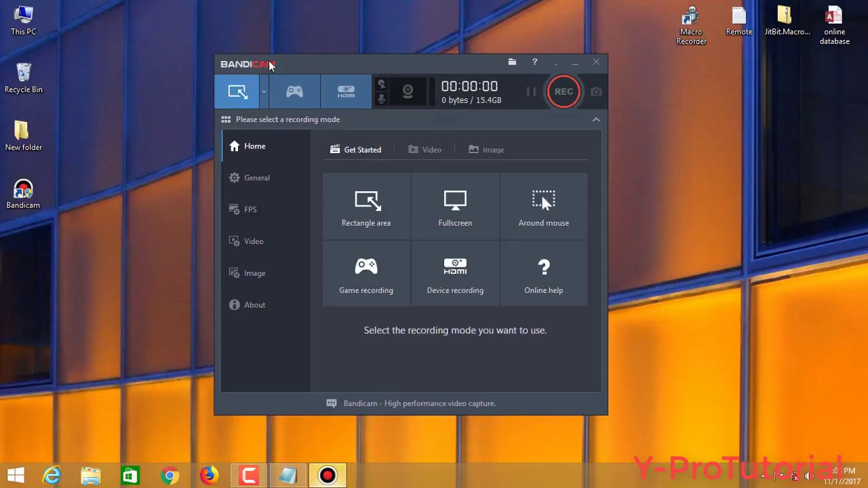Switch to game recording mode in toolbar
This screenshot has height=488, width=868.
(294, 91)
